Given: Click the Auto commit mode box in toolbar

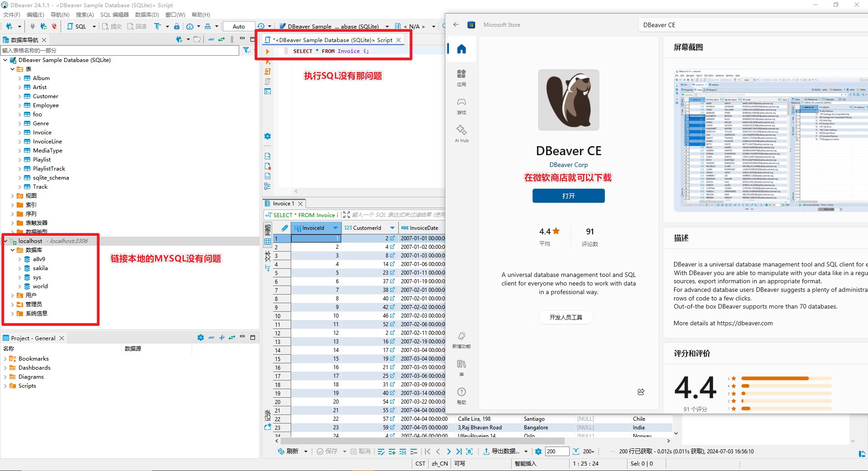Looking at the screenshot, I should [x=239, y=26].
